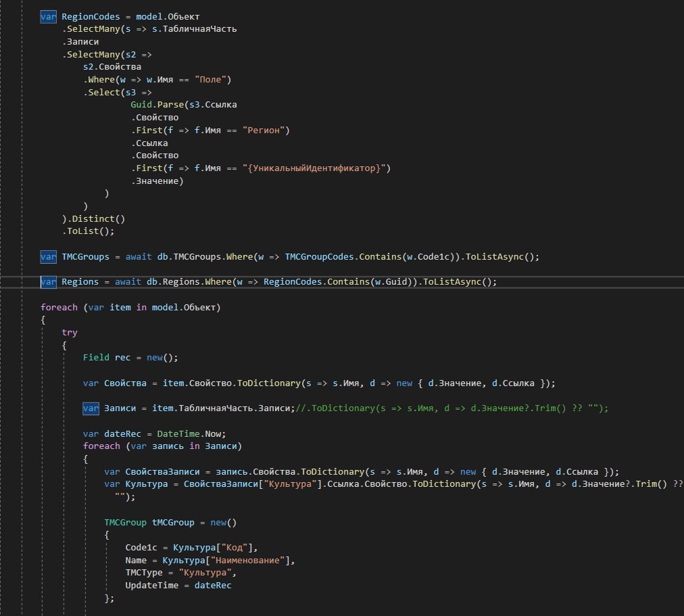Click the highlighted var before Regions

48,282
